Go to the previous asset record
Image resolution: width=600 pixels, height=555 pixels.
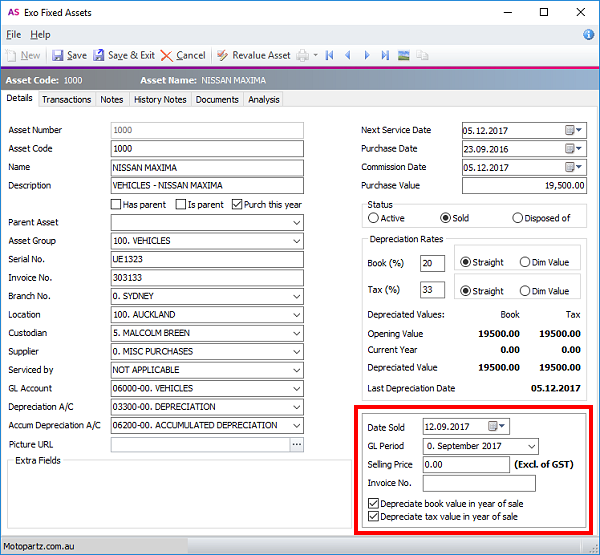348,56
